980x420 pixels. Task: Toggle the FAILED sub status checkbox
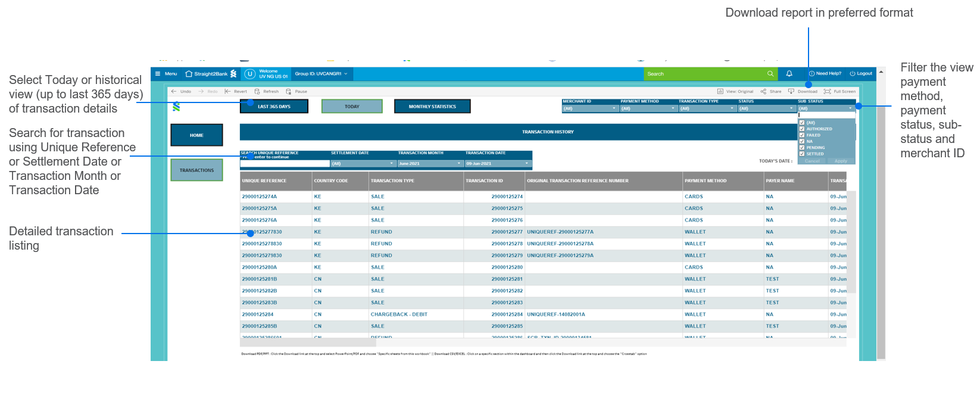click(x=802, y=135)
